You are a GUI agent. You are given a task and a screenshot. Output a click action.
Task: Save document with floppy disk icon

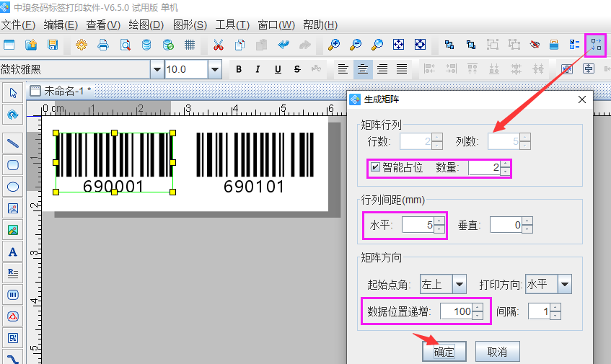[53, 45]
